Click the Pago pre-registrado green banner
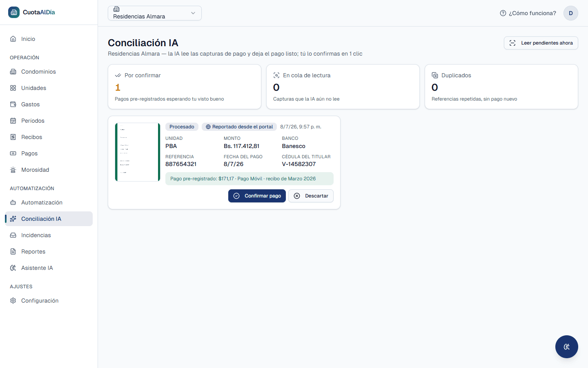 pyautogui.click(x=249, y=179)
